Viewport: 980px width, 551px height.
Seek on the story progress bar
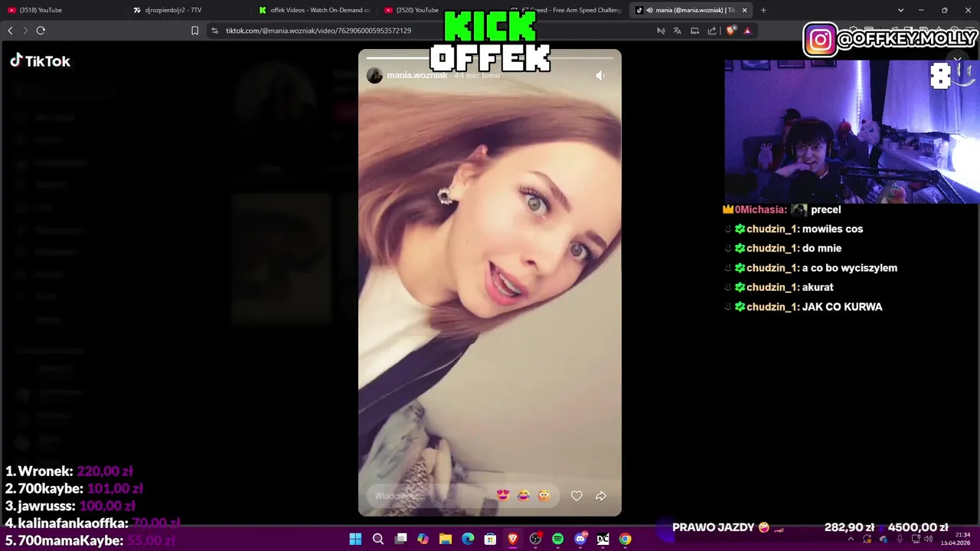tap(490, 58)
